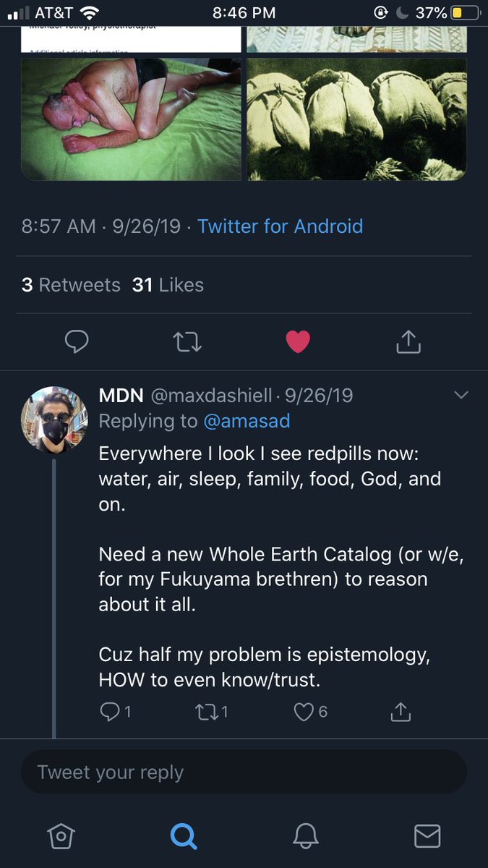The image size is (488, 868).
Task: Open the chevron menu on MDN's tweet
Action: (x=461, y=395)
